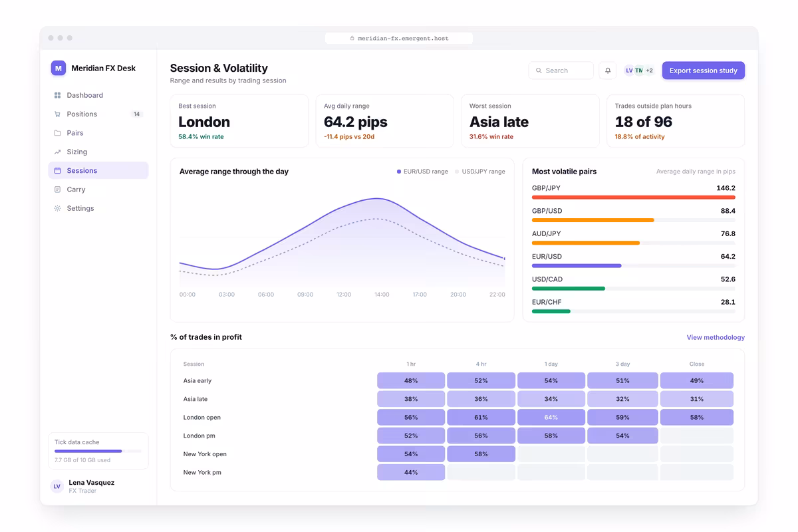
Task: Open the Settings page
Action: (98, 208)
